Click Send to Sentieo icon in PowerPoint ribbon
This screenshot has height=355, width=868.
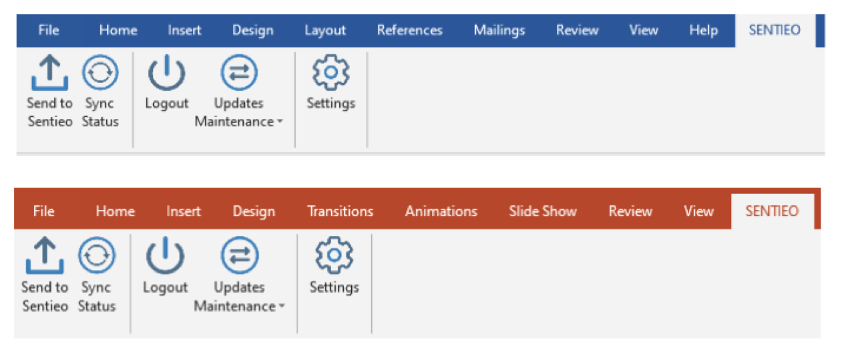coord(45,256)
